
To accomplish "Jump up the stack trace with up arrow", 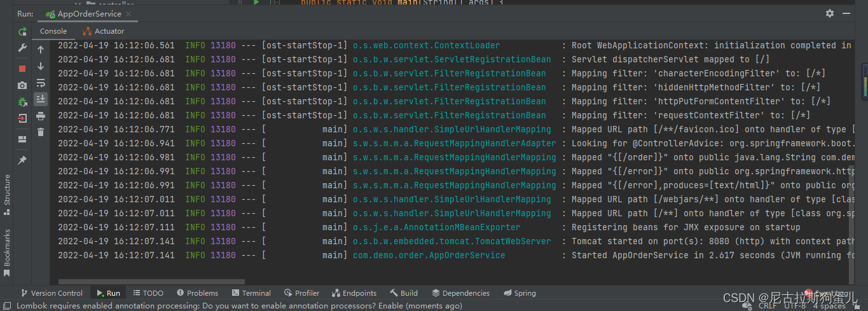I will pyautogui.click(x=41, y=50).
